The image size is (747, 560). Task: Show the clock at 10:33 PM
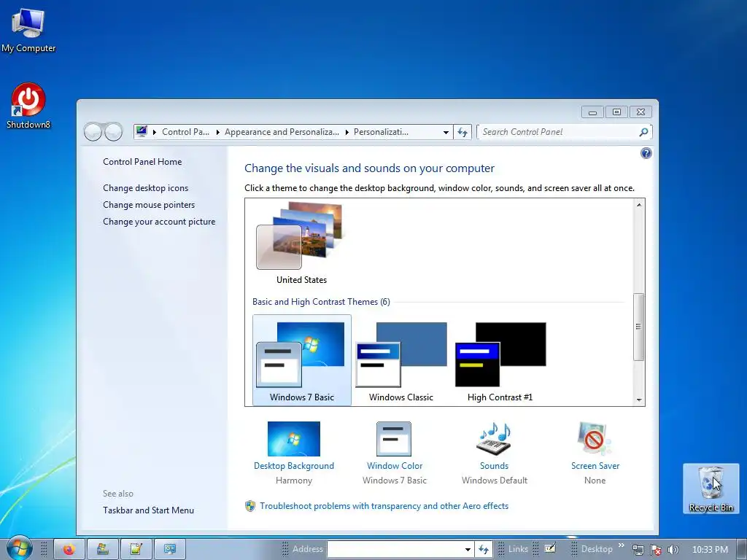tap(710, 550)
